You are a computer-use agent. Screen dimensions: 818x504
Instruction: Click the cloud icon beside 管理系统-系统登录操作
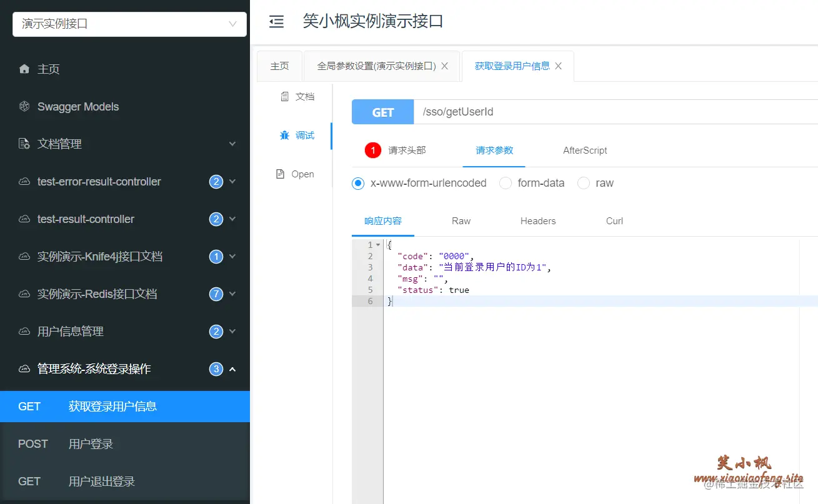[x=24, y=369]
